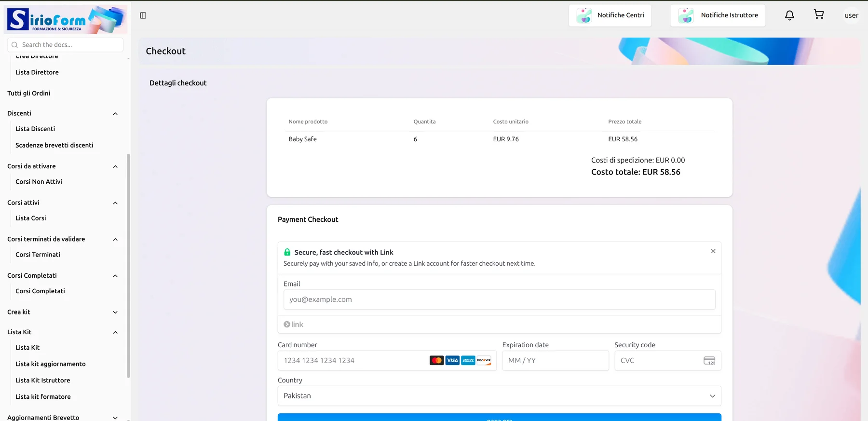Screen dimensions: 868x421
Task: Go to Lista Discenti
Action: point(35,129)
